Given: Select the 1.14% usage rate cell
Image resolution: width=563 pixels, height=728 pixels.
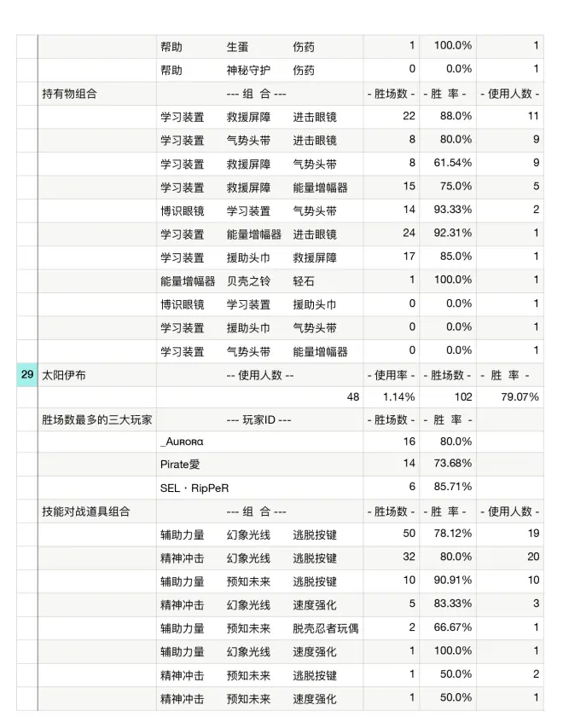Looking at the screenshot, I should pyautogui.click(x=392, y=396).
